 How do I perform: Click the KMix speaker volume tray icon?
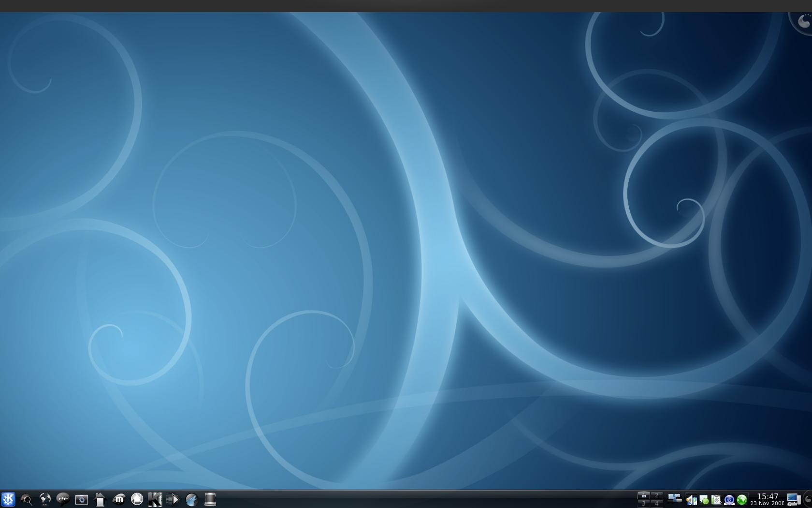coord(692,500)
